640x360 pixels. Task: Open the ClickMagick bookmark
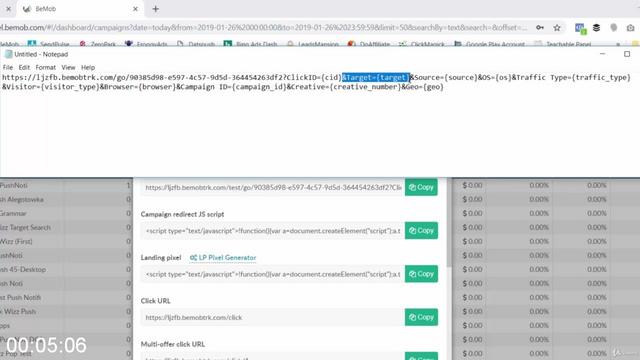[x=422, y=44]
